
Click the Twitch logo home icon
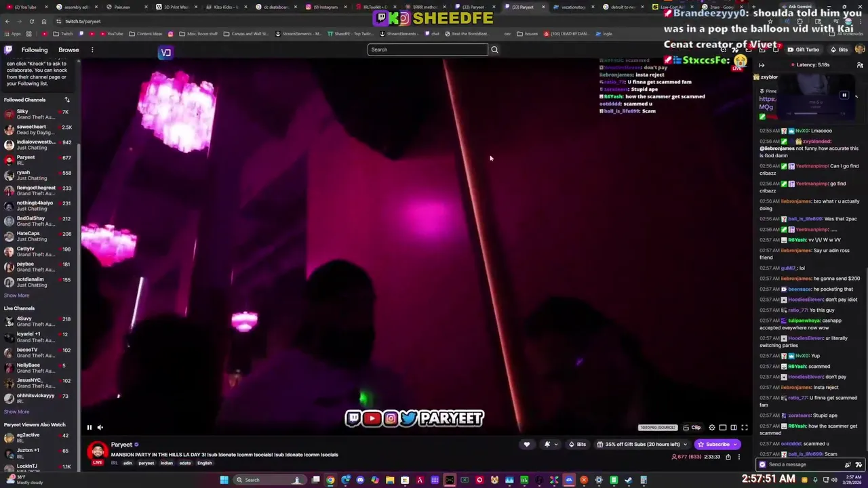(8, 49)
